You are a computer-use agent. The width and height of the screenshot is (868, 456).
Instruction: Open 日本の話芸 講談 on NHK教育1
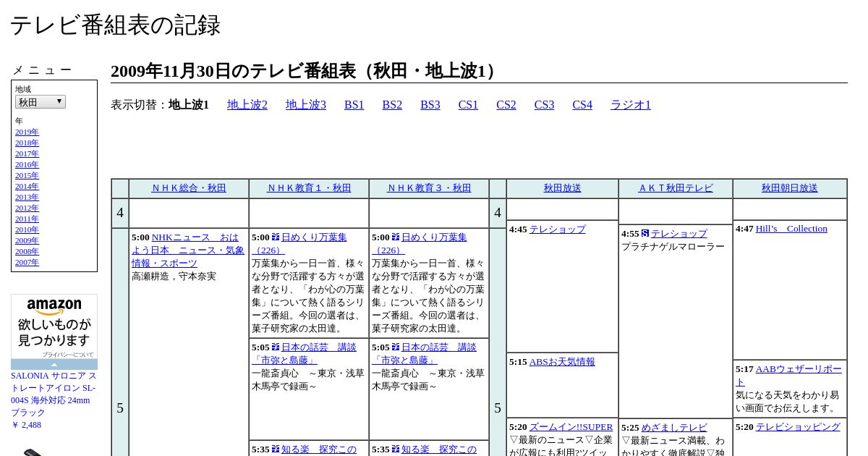[x=304, y=353]
